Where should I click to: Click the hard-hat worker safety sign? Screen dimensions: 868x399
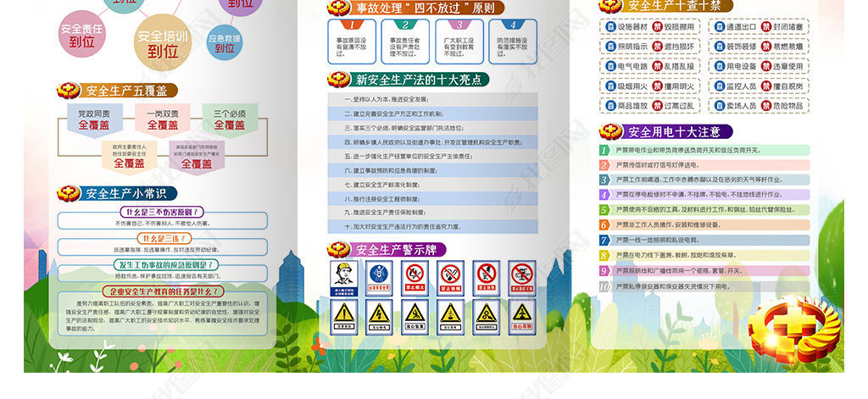pyautogui.click(x=343, y=280)
